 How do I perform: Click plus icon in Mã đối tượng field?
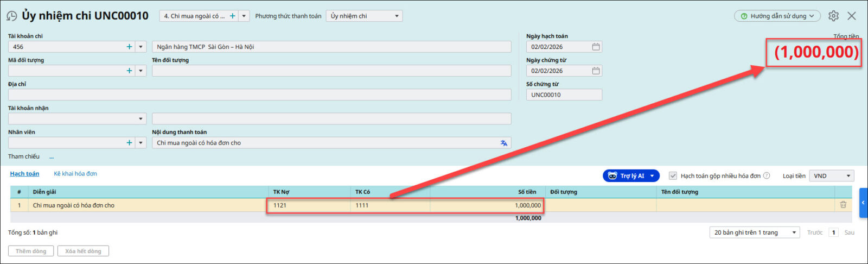coord(129,71)
